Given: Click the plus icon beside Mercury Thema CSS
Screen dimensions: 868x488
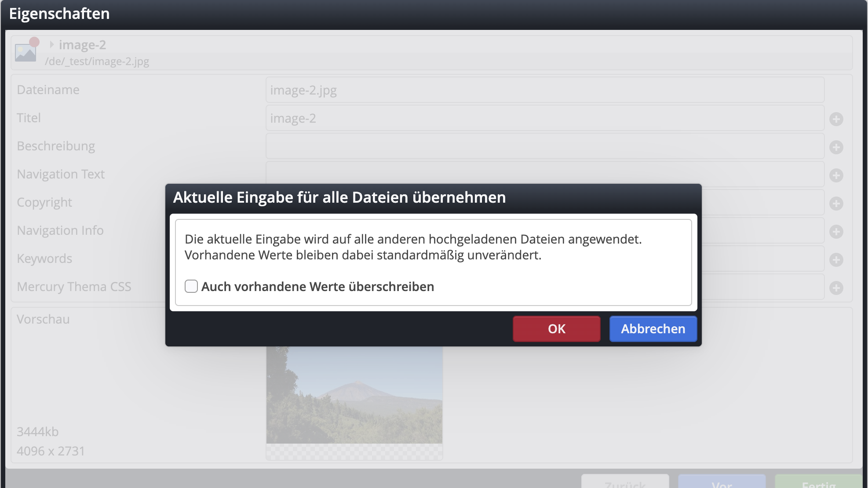Looking at the screenshot, I should (x=836, y=287).
